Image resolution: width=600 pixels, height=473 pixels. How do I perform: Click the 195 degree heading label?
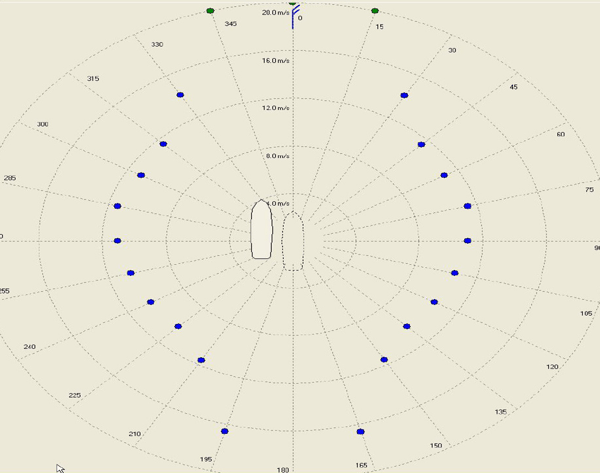(206, 459)
